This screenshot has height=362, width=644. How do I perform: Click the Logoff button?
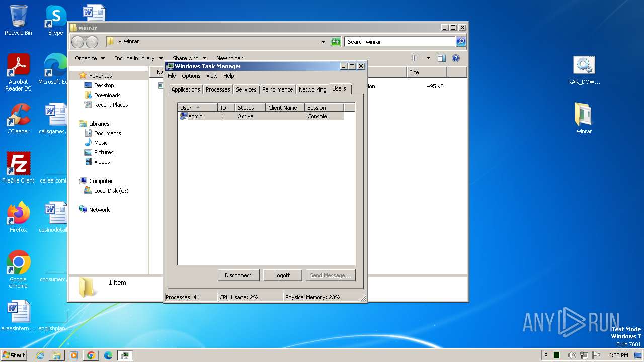click(282, 275)
